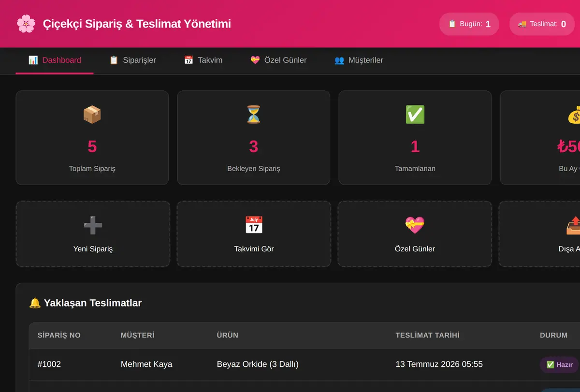Click the clipboard icon beside Bugün
Viewport: 580px width, 392px height.
coord(452,24)
